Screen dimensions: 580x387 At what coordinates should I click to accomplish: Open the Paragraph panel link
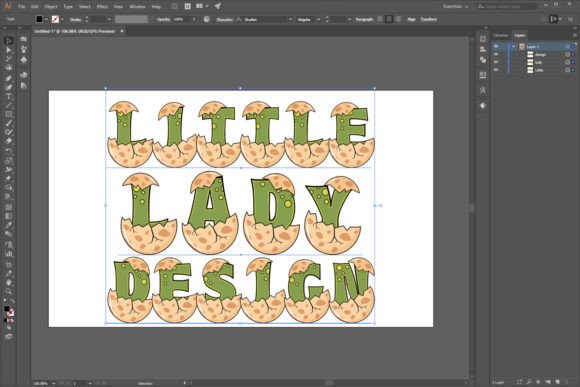(364, 19)
